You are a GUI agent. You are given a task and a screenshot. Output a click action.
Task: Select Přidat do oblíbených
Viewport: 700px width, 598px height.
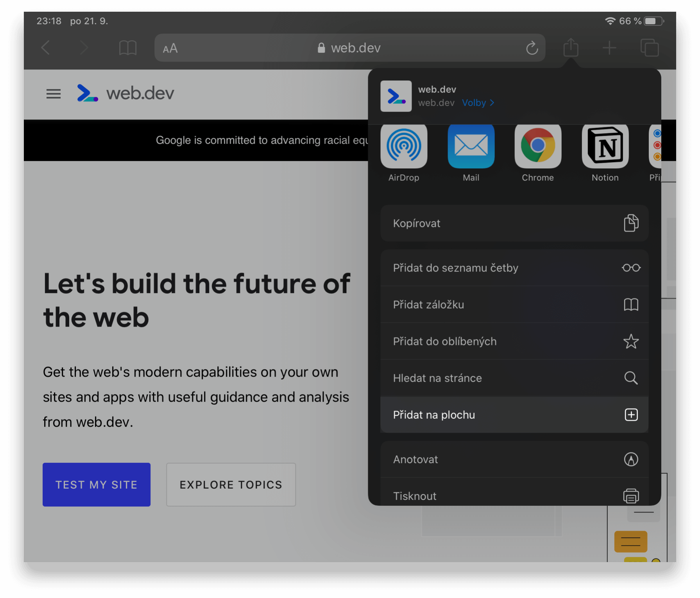[x=514, y=341]
